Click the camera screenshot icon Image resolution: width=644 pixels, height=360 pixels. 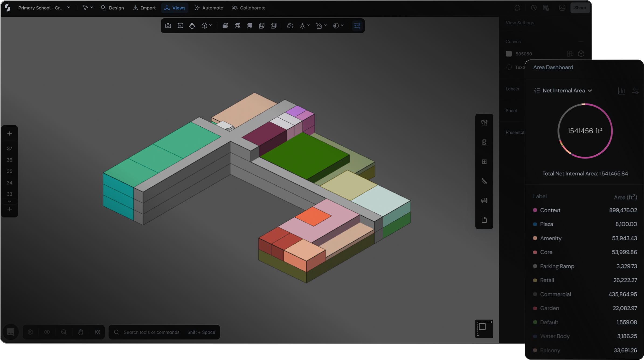coord(168,26)
